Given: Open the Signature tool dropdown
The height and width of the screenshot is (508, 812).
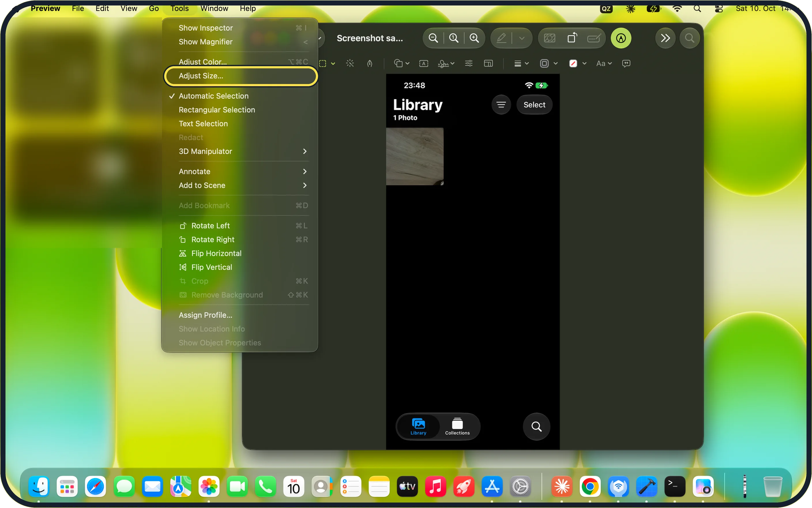Looking at the screenshot, I should pyautogui.click(x=446, y=63).
